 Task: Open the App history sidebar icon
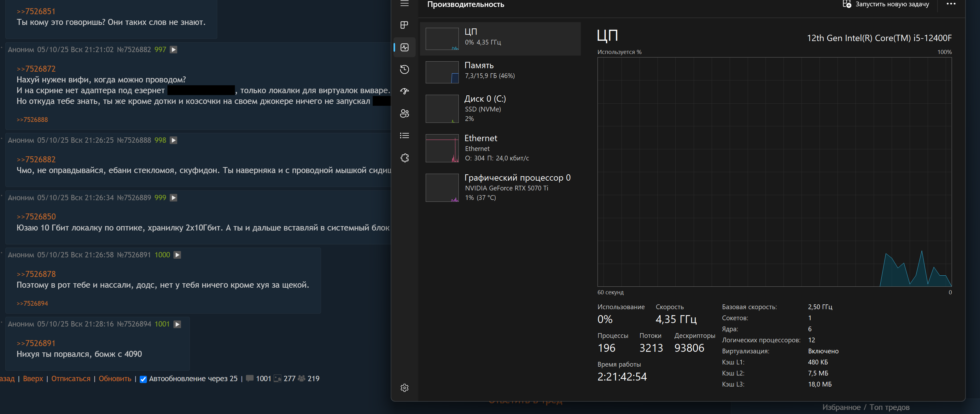tap(405, 69)
